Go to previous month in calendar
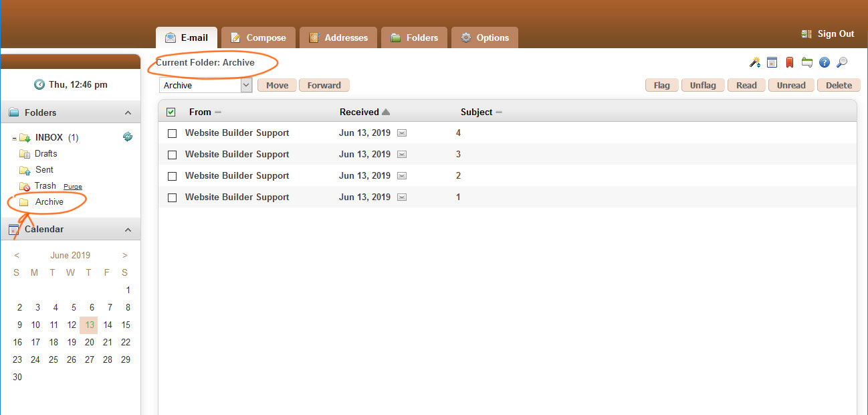This screenshot has width=868, height=415. pyautogui.click(x=17, y=255)
